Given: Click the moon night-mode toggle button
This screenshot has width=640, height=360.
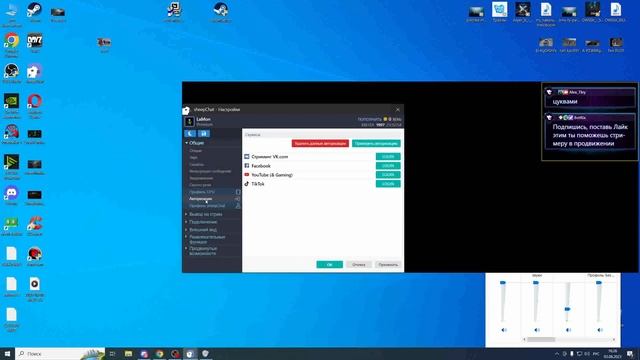Looking at the screenshot, I should coord(190,133).
